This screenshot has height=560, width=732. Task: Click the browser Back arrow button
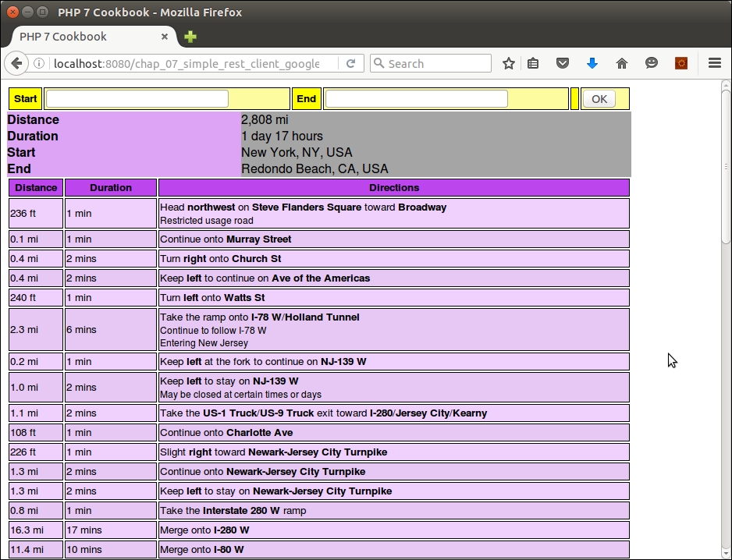(16, 64)
